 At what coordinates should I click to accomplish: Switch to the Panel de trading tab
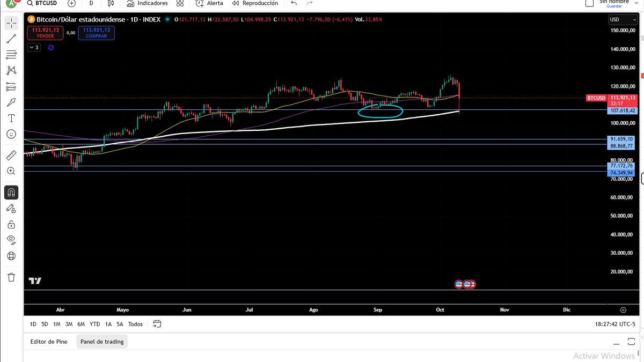tap(102, 342)
